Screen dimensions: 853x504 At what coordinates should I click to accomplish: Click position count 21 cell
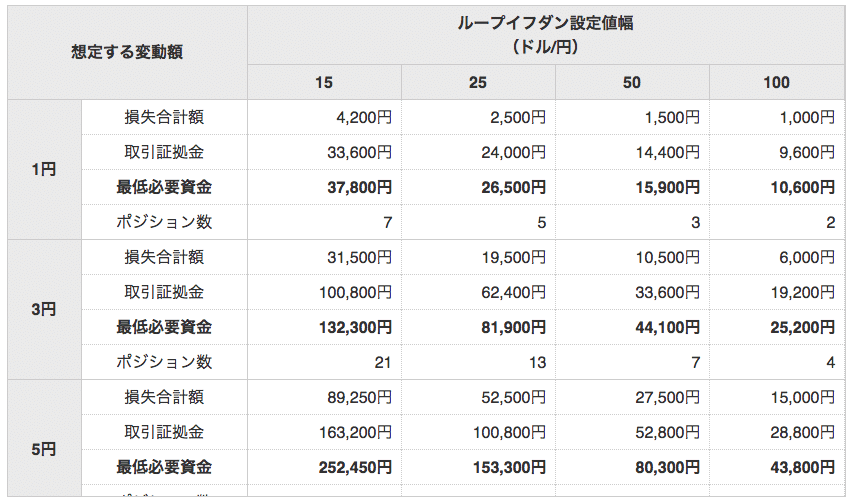[324, 362]
